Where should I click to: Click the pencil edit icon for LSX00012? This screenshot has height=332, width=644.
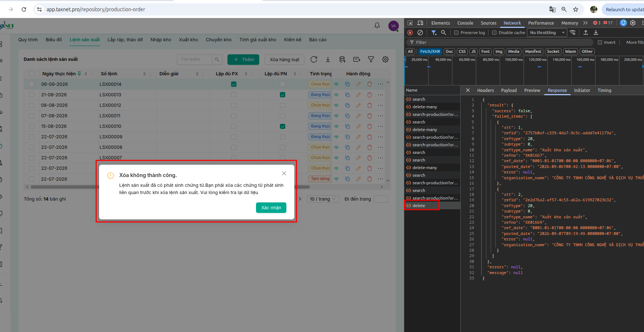point(358,105)
